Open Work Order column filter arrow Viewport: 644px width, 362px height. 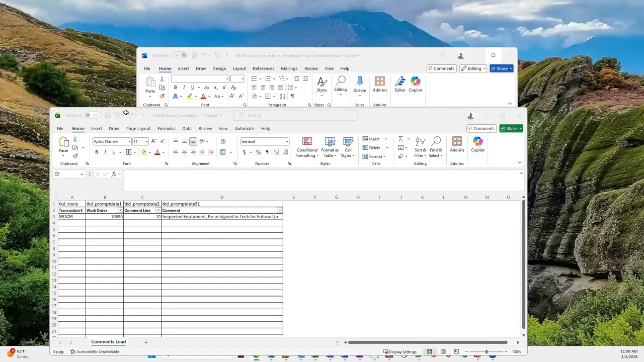click(120, 210)
